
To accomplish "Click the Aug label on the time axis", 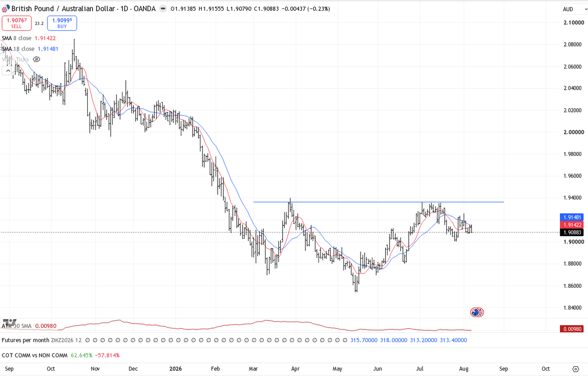I will point(463,369).
